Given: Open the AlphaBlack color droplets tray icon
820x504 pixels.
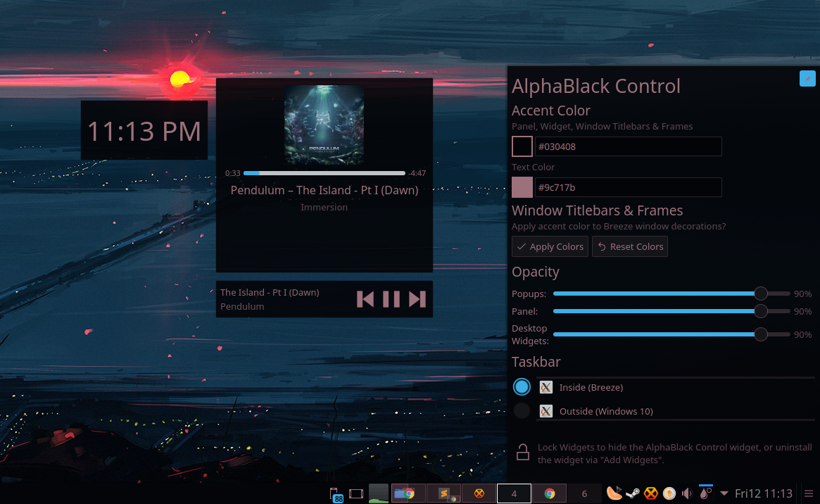Looking at the screenshot, I should pos(705,493).
